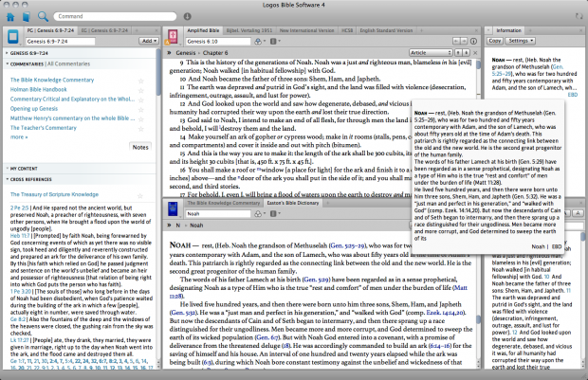Viewport: 588px width, 380px height.
Task: Open visual filters icon in Easton's Dictionary toolbar
Action: 260,213
